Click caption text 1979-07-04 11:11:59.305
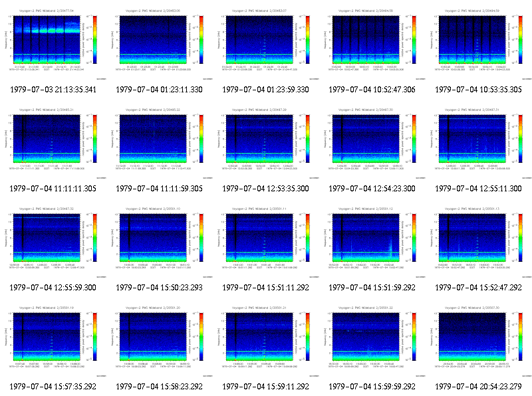 (x=159, y=189)
